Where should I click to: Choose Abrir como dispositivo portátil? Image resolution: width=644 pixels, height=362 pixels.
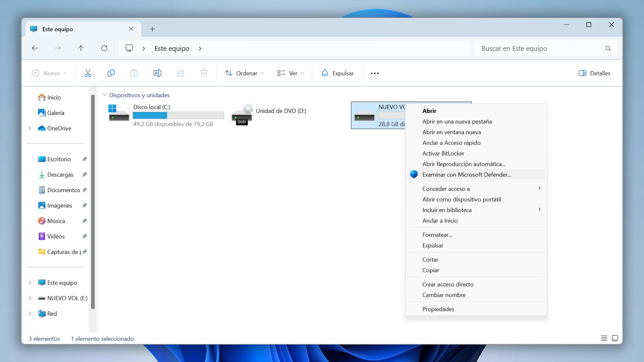(x=476, y=199)
